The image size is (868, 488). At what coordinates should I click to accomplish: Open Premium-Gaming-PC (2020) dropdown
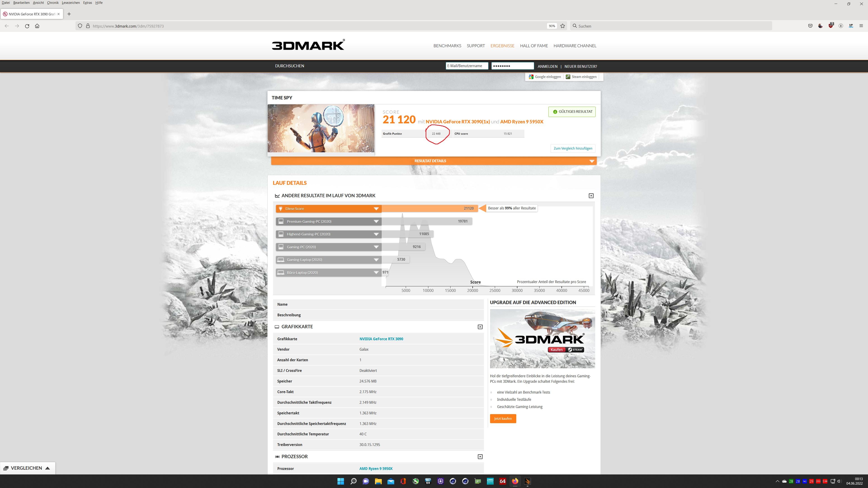tap(376, 221)
